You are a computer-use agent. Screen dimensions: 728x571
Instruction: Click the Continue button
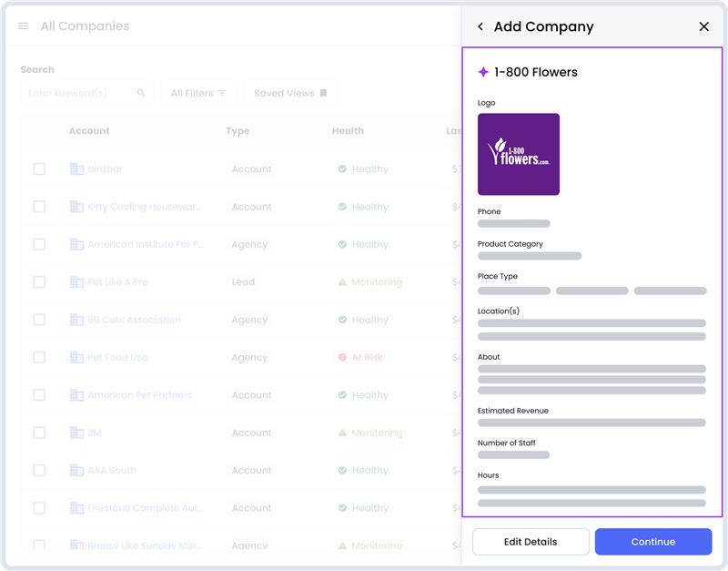tap(653, 541)
